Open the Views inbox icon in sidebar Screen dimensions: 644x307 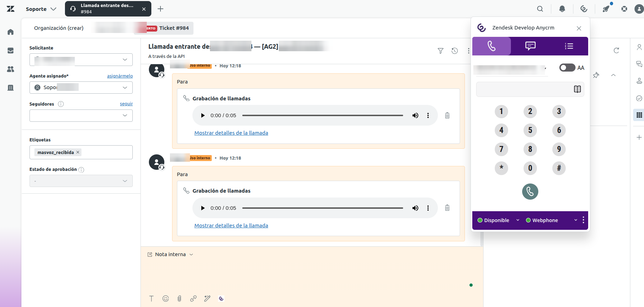(x=11, y=51)
